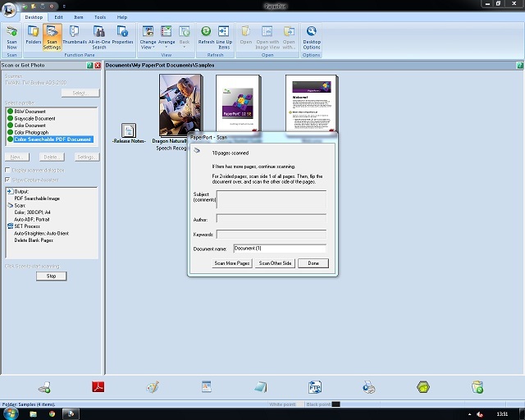Open Chrome from the taskbar
This screenshot has height=420, width=525.
pos(52,414)
